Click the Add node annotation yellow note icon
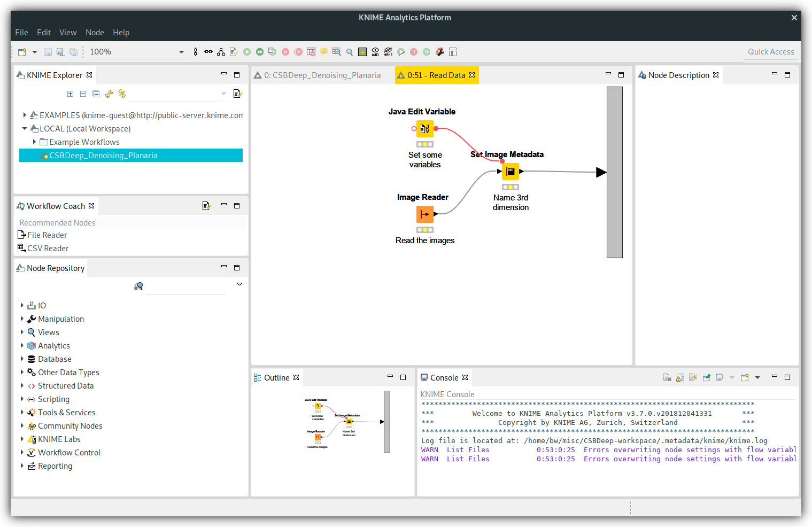This screenshot has width=812, height=527. pyautogui.click(x=324, y=52)
